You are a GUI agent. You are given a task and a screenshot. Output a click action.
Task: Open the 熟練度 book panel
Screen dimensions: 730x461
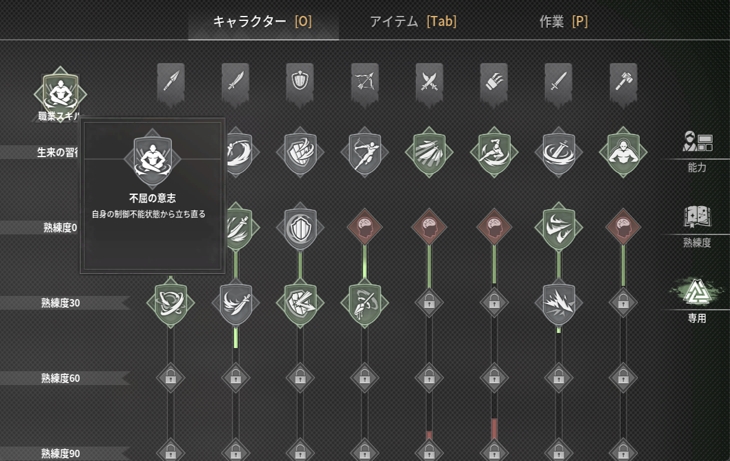point(697,227)
